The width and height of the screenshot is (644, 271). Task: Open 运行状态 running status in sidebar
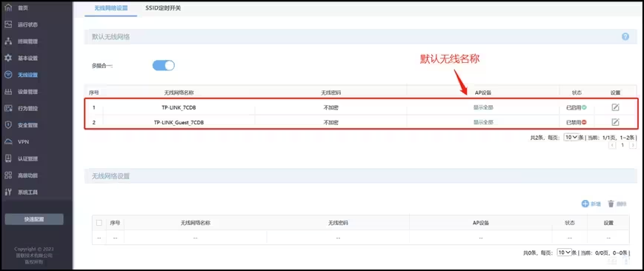pos(27,24)
